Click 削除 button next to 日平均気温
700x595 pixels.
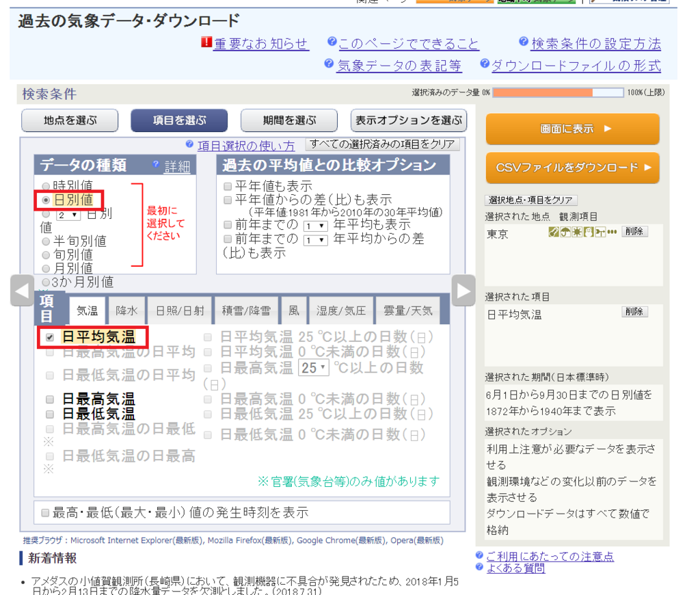point(634,312)
